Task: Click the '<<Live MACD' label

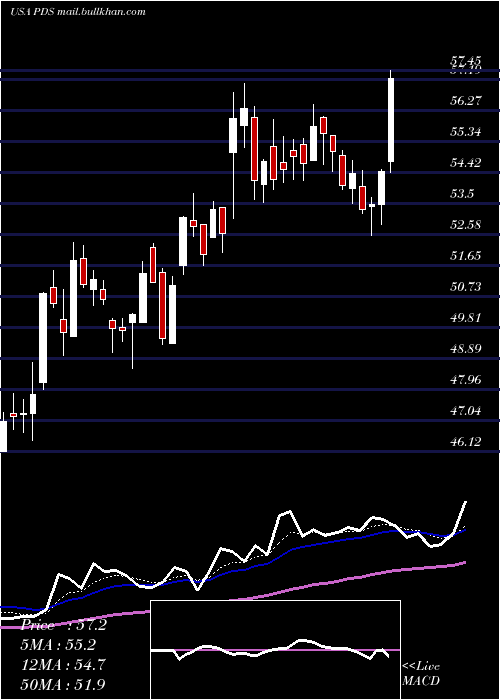Action: (x=421, y=673)
